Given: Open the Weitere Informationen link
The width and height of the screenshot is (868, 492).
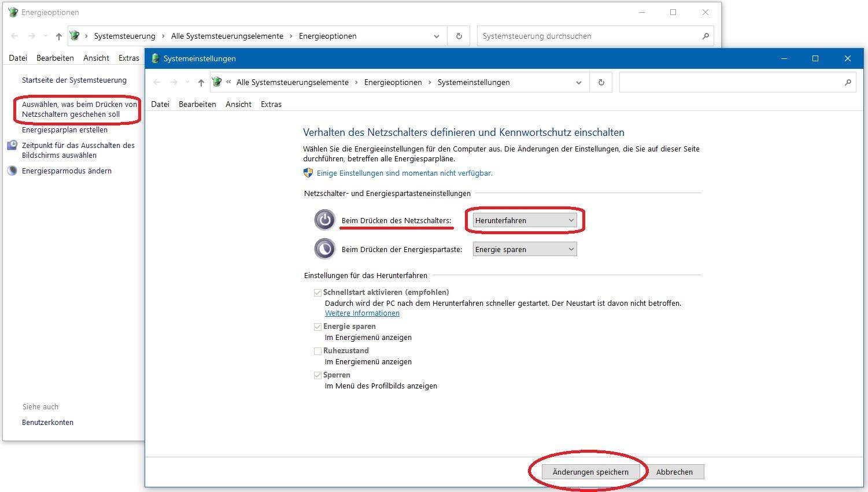Looking at the screenshot, I should [x=362, y=313].
